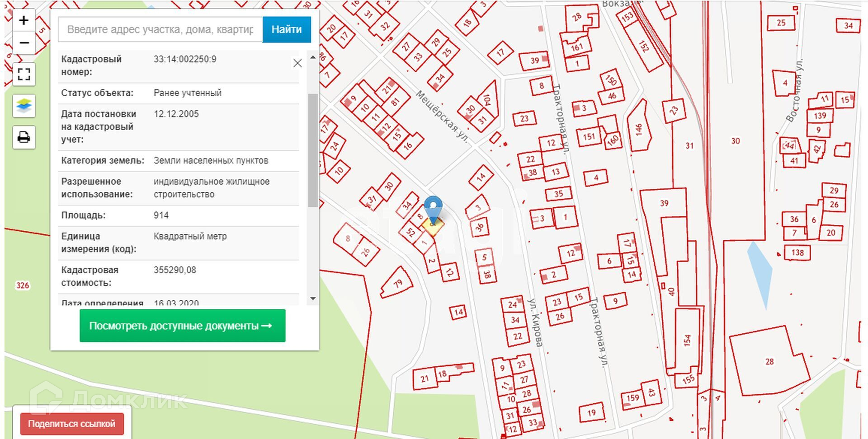Print the map with printer icon
Viewport: 868px width, 439px height.
tap(24, 137)
